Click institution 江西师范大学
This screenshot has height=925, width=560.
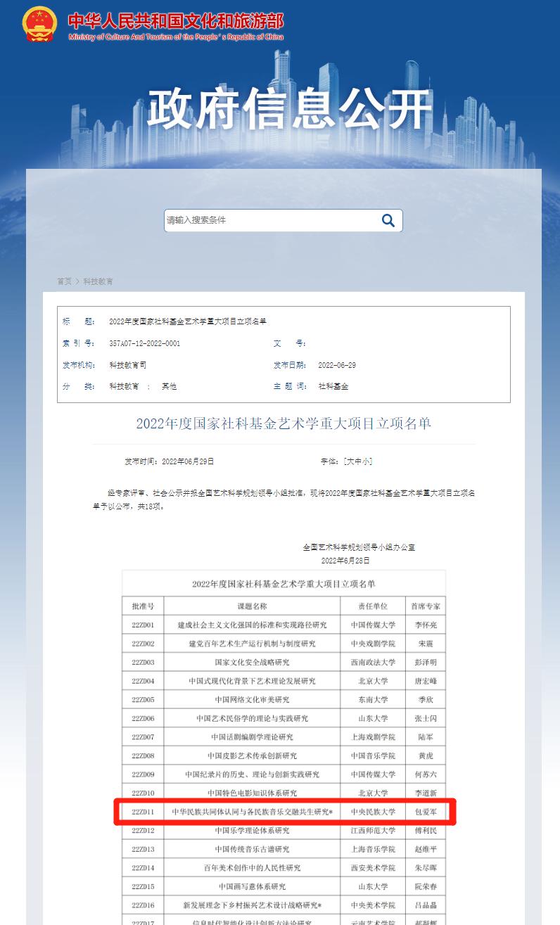pyautogui.click(x=373, y=830)
